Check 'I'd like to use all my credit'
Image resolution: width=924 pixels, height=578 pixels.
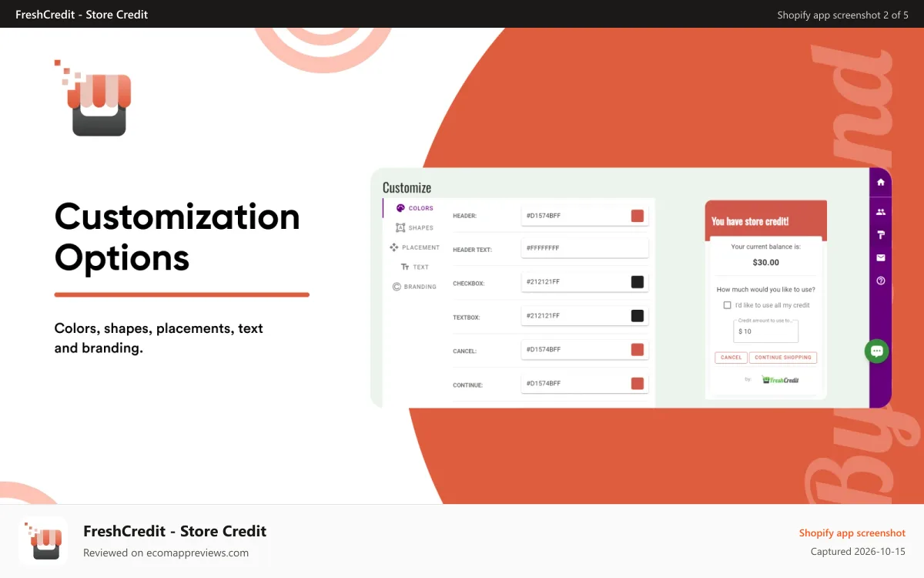pyautogui.click(x=728, y=305)
